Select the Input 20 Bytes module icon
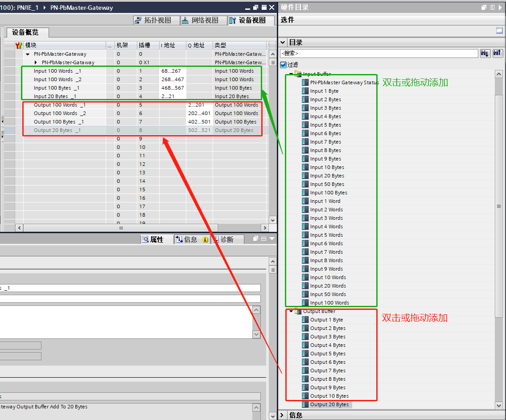The height and width of the screenshot is (420, 506). (x=305, y=176)
